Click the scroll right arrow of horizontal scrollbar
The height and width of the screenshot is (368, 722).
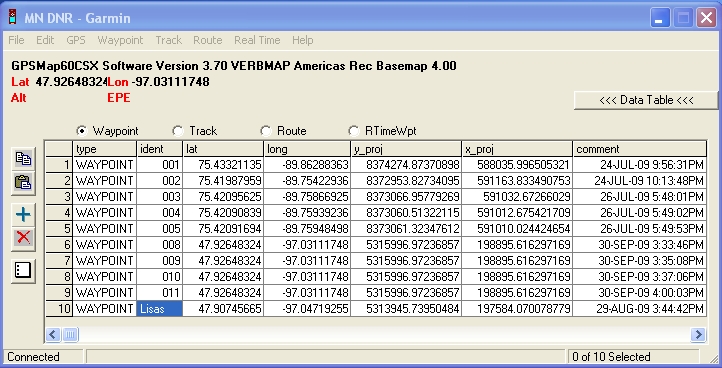click(x=698, y=335)
